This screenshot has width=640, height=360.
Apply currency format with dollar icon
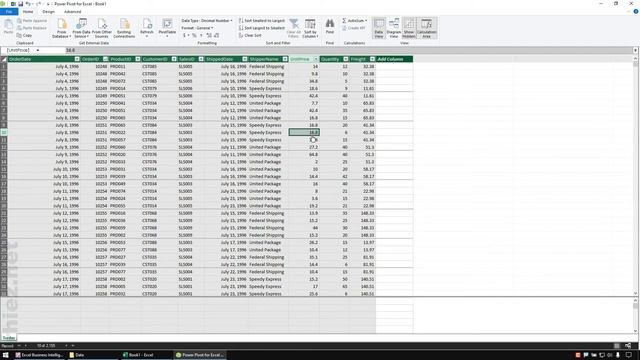[x=184, y=36]
